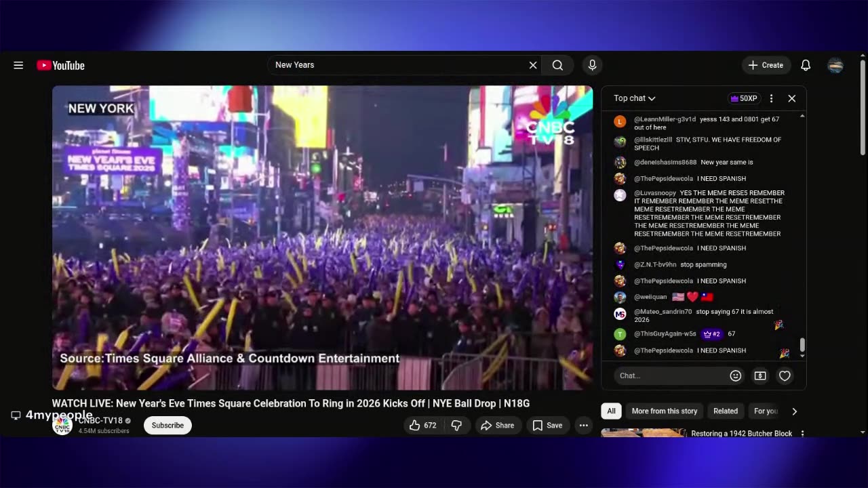Open the Create button
868x488 pixels.
pyautogui.click(x=766, y=65)
